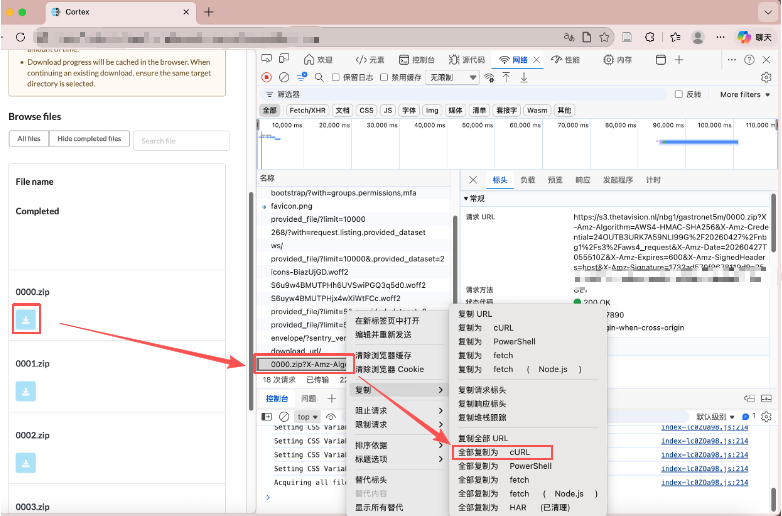782x516 pixels.
Task: Switch to the 负载 tab
Action: [527, 180]
